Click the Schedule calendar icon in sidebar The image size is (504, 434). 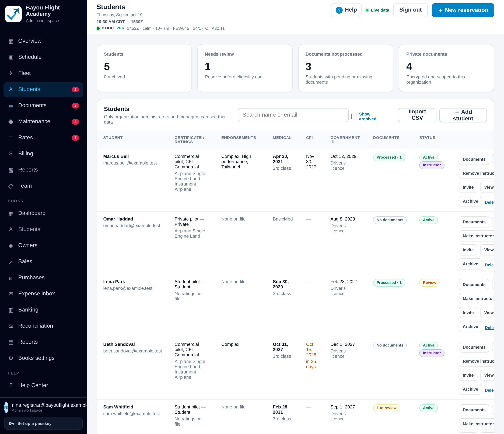click(x=11, y=57)
